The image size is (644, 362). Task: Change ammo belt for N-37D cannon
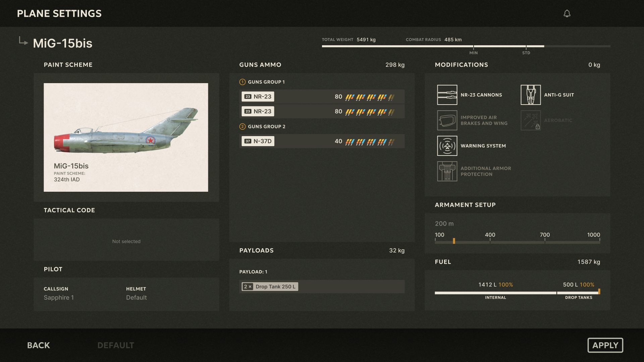click(322, 141)
